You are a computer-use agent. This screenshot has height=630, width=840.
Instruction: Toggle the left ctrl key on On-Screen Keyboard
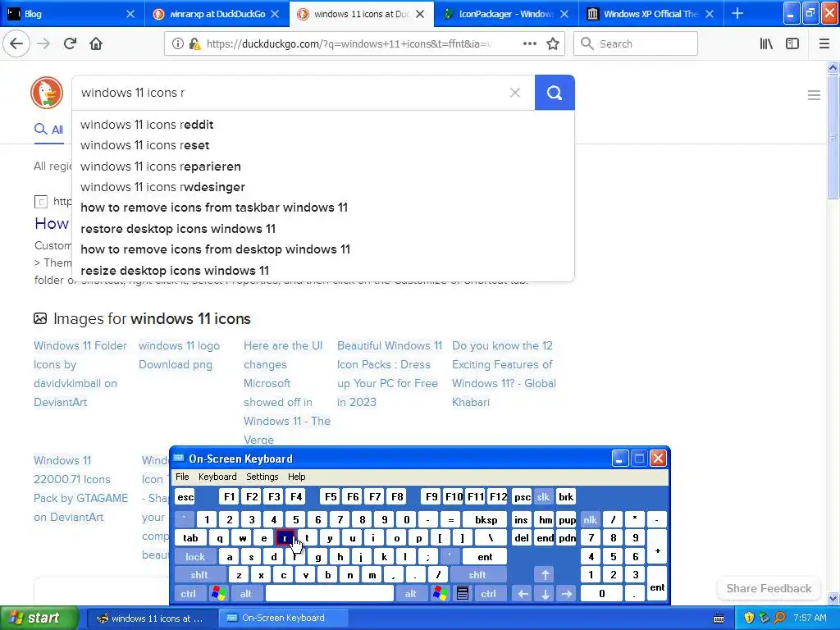coord(188,594)
